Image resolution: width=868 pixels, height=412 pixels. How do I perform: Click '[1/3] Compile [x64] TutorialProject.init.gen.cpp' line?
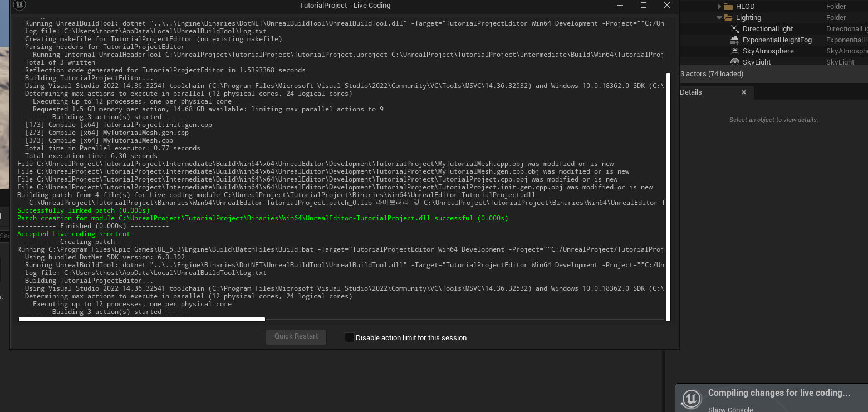coord(119,125)
